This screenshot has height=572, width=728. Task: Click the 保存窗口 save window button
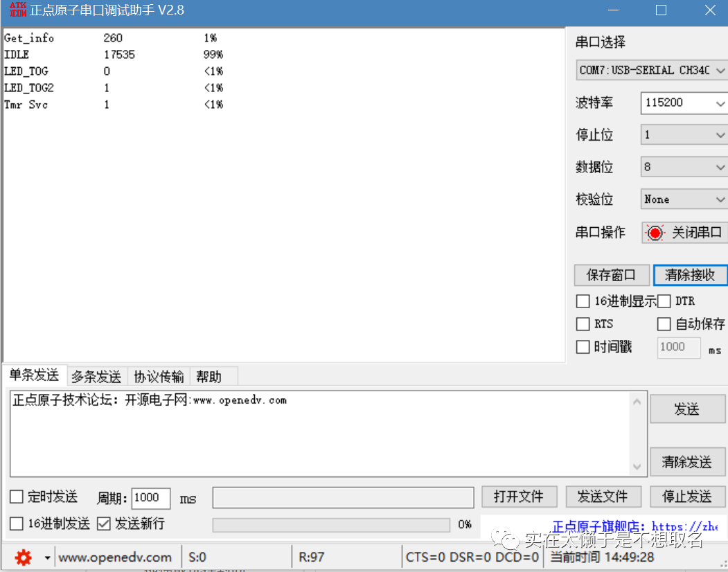(x=612, y=275)
